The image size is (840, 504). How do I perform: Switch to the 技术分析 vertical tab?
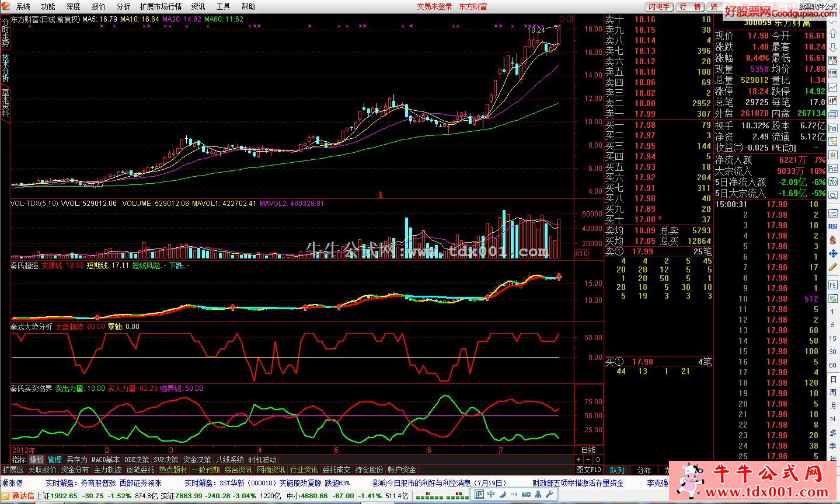coord(5,68)
